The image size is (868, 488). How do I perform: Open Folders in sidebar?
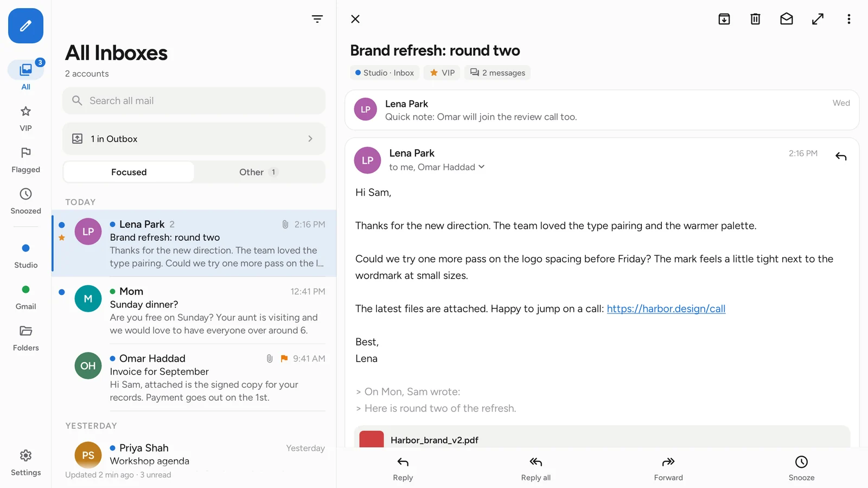click(25, 338)
